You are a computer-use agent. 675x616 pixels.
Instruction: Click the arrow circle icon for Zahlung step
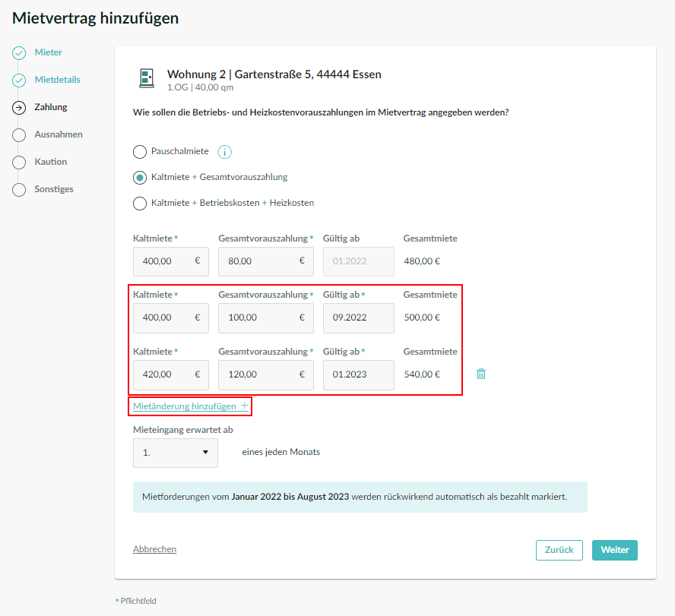tap(19, 108)
